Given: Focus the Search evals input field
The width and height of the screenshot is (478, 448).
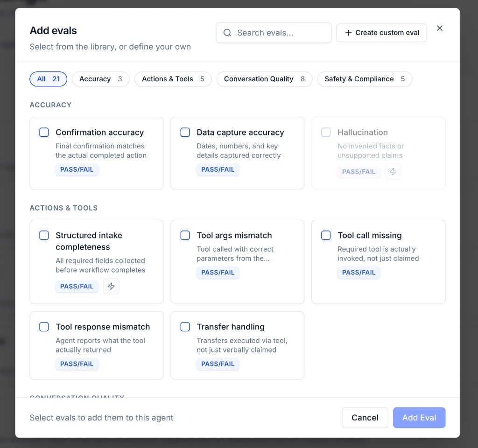Looking at the screenshot, I should click(x=274, y=33).
